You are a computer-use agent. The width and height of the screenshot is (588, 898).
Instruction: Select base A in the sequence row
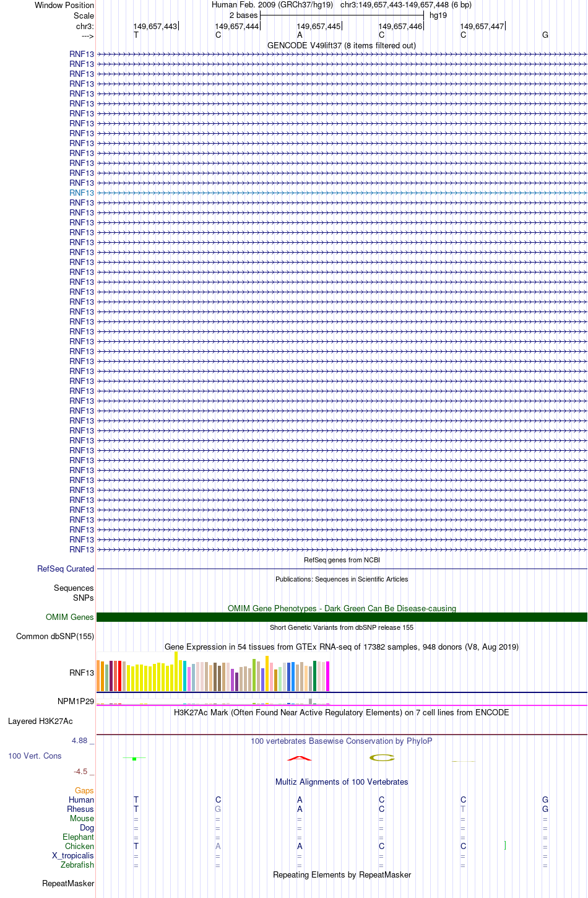[x=300, y=35]
